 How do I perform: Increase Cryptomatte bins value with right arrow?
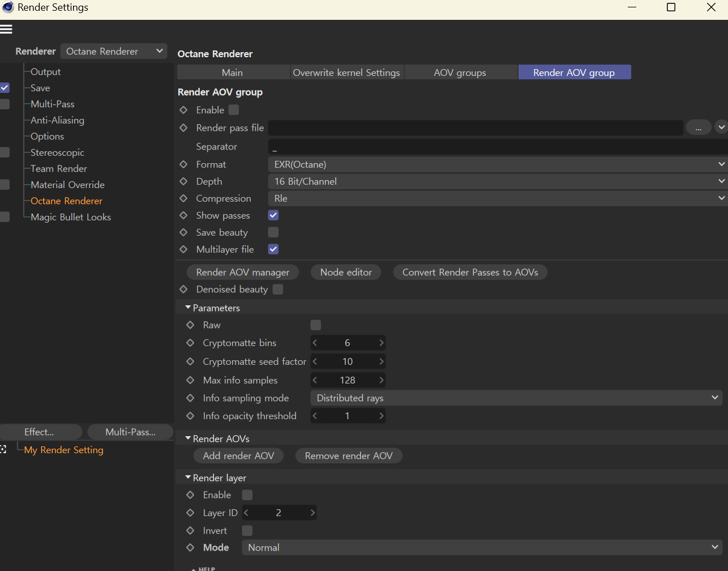[x=381, y=343]
